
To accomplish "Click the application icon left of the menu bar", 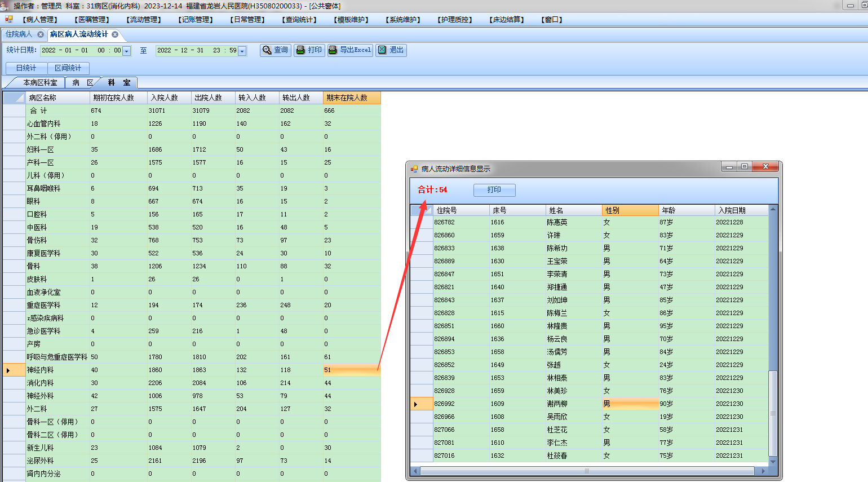I will pyautogui.click(x=8, y=19).
